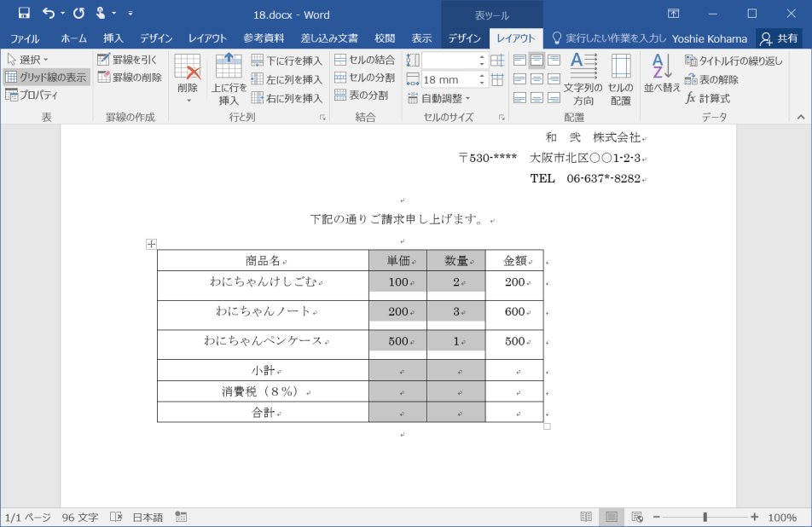Image resolution: width=812 pixels, height=527 pixels.
Task: Open the 参考資料 tab
Action: 264,38
